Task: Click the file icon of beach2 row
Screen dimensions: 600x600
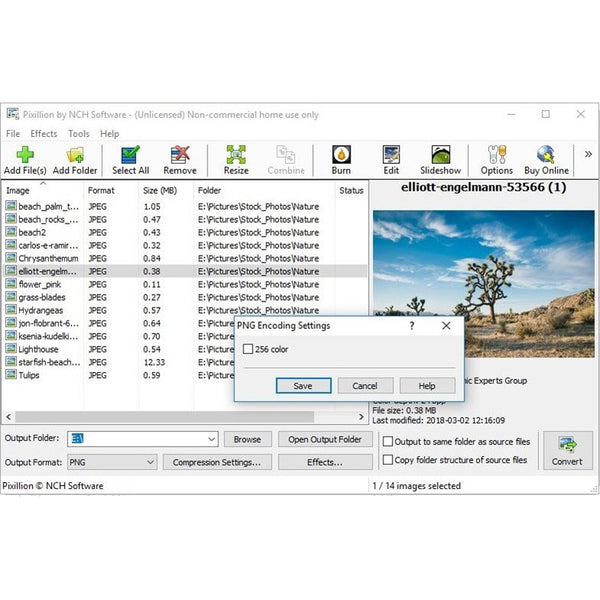Action: pyautogui.click(x=11, y=232)
